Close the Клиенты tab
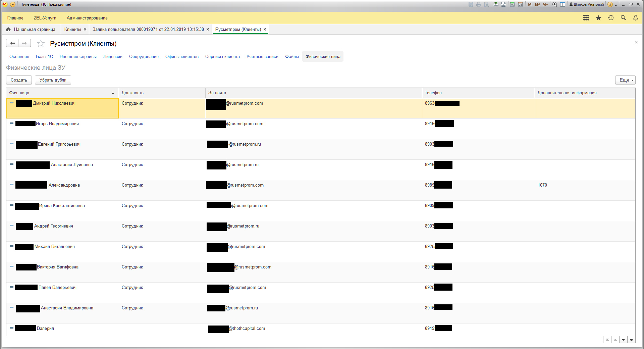This screenshot has width=644, height=349. coord(85,30)
